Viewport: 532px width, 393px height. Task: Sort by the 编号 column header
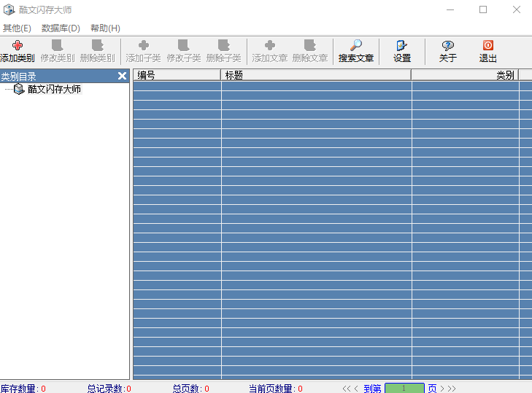tap(177, 75)
